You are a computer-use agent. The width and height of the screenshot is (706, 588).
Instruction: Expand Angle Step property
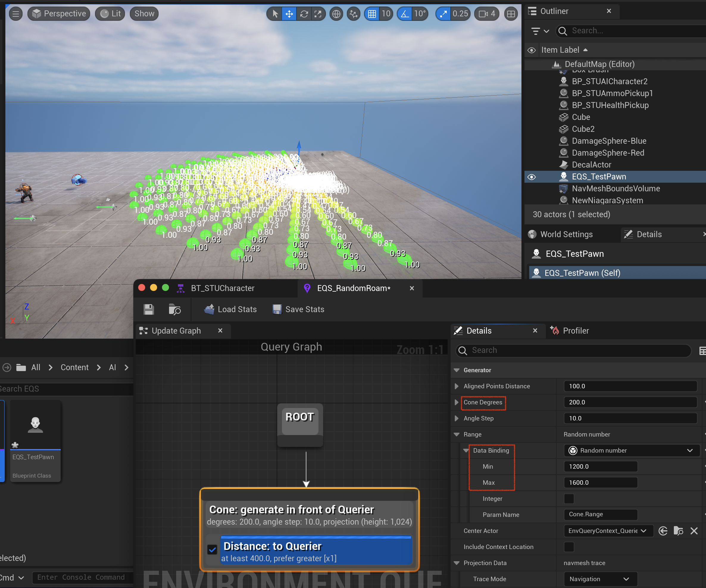457,419
